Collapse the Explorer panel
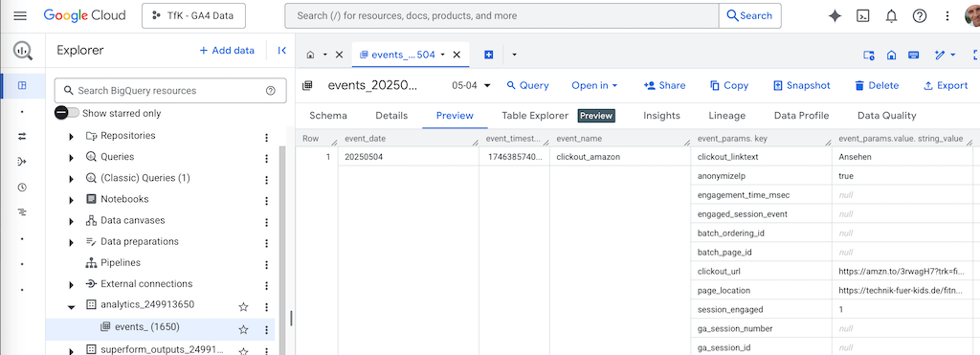980x355 pixels. 282,51
